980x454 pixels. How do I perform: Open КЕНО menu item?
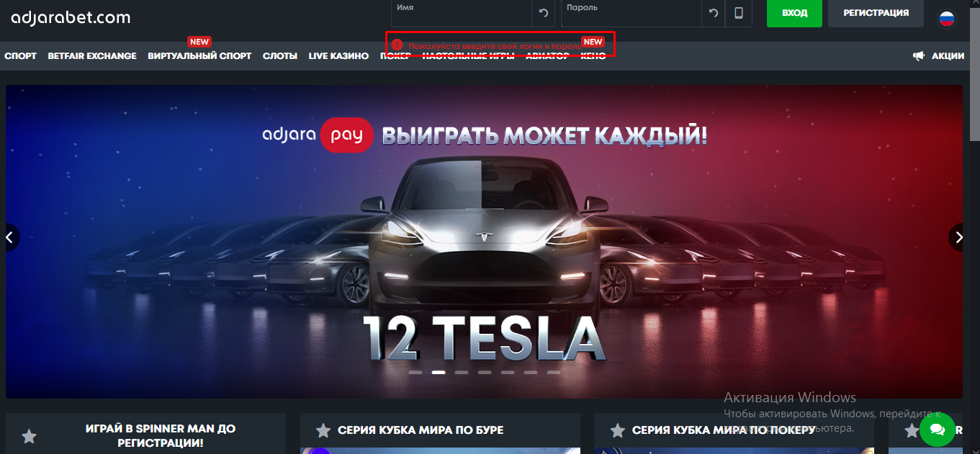593,56
